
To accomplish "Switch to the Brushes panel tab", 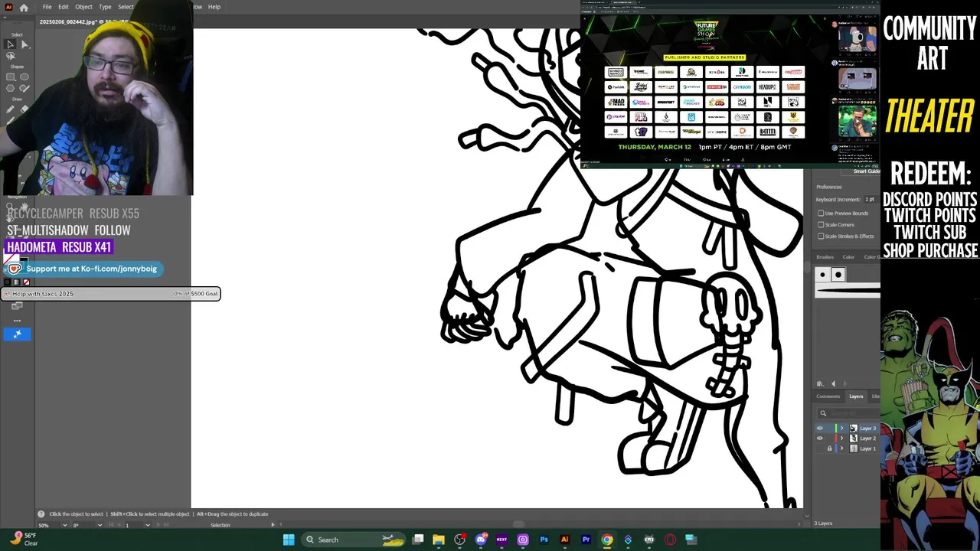I will 825,257.
